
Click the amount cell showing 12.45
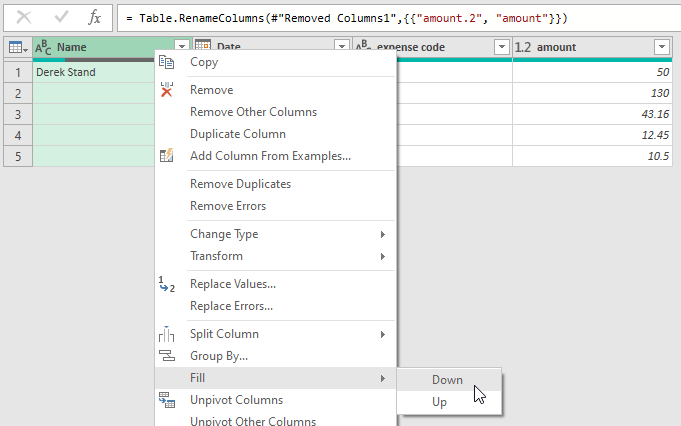(x=592, y=135)
